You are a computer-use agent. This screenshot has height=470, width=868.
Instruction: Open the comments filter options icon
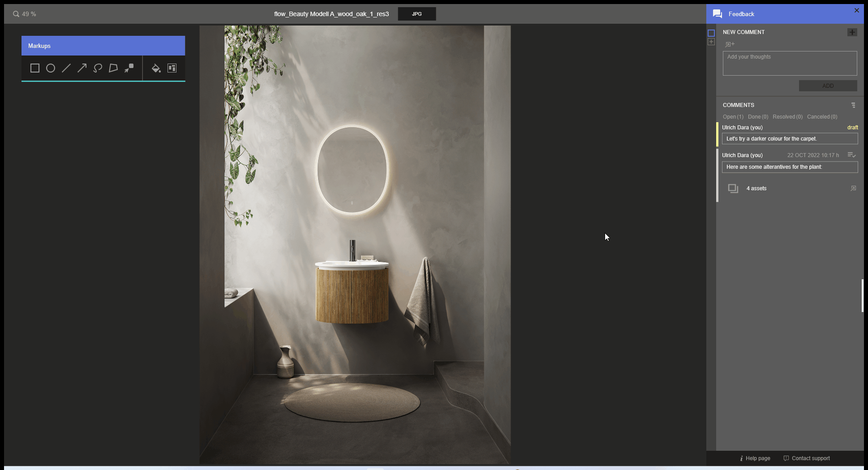853,105
